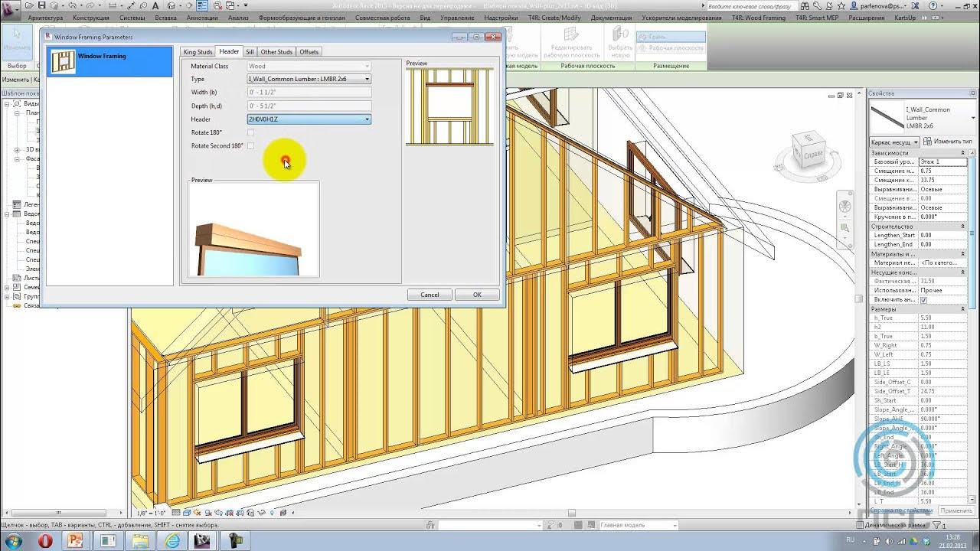Click the steering wheel icon on navigation bar
This screenshot has width=980, height=551.
(844, 207)
